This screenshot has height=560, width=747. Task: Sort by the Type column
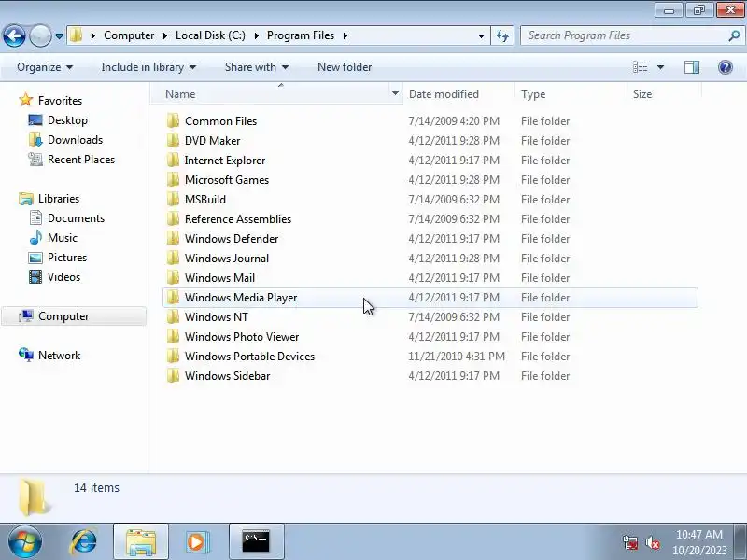click(x=571, y=94)
